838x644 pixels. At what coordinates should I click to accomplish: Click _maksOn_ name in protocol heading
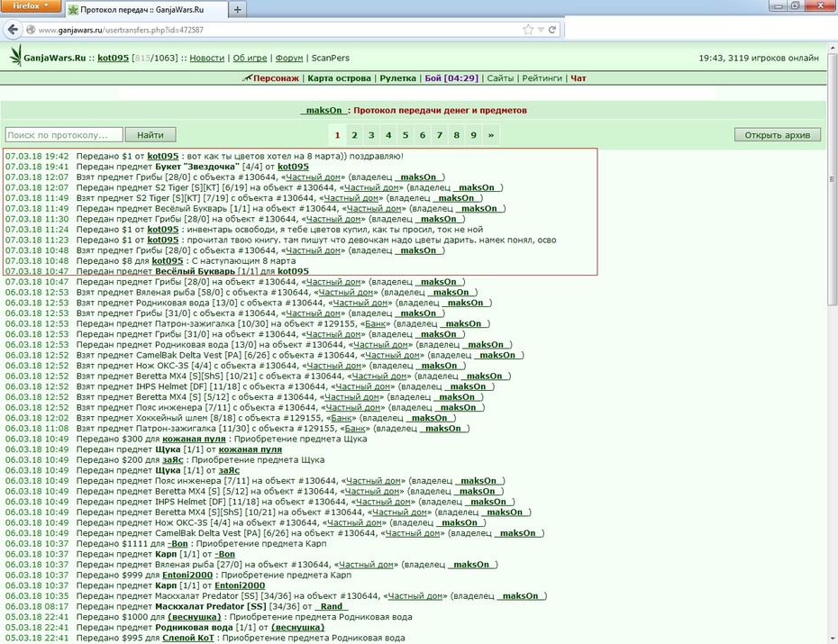323,111
